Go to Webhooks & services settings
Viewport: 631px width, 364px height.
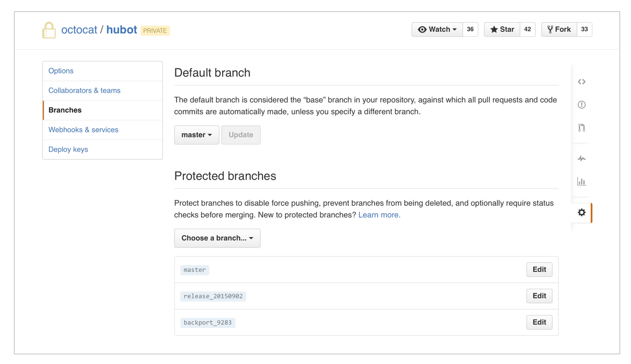[x=103, y=130]
